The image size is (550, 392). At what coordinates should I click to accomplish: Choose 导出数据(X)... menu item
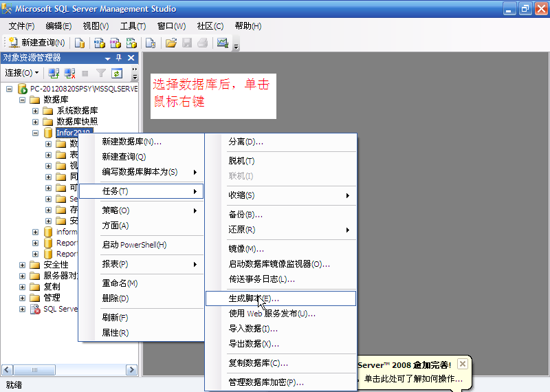pyautogui.click(x=280, y=344)
